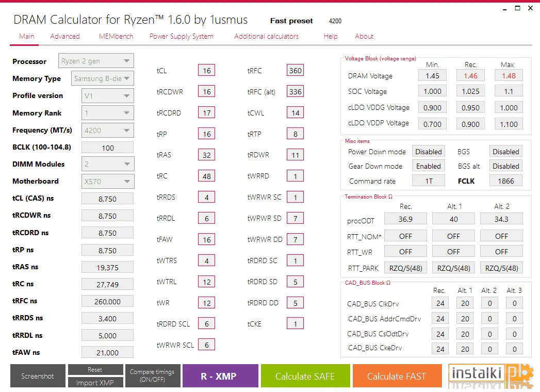
Task: Click the tRAS timing value 32
Action: [207, 155]
